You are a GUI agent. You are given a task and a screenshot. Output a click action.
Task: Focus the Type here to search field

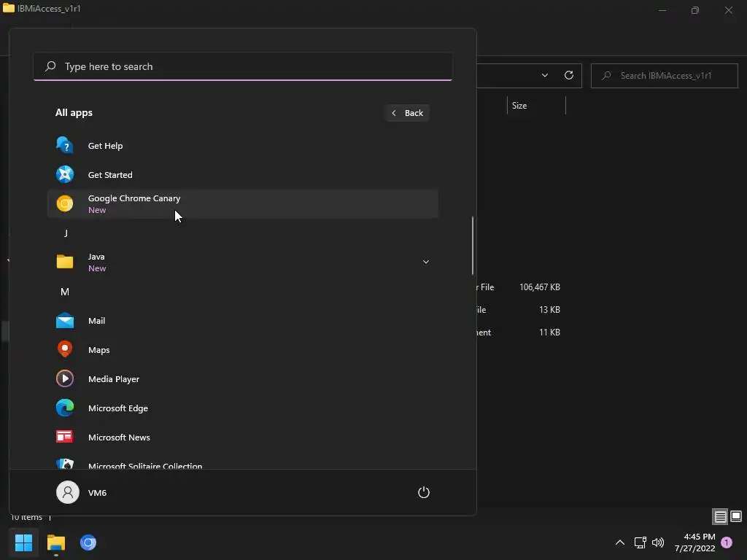click(242, 66)
